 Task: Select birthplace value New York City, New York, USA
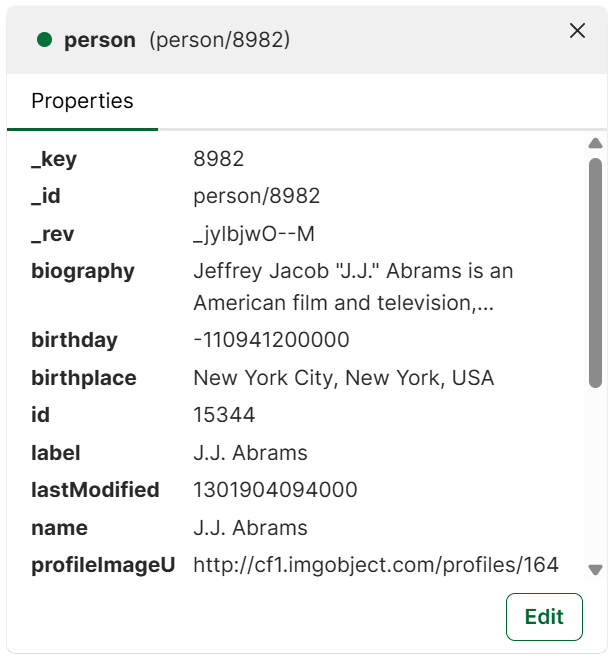point(343,378)
